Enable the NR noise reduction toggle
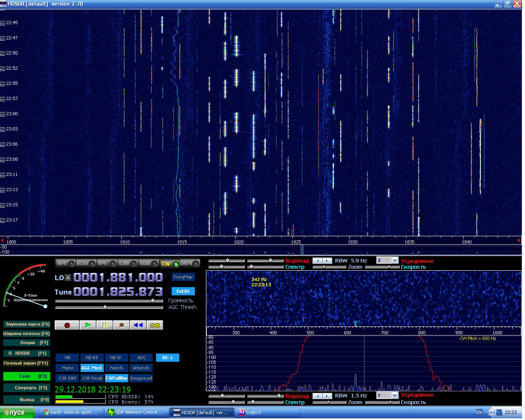Viewport: 525px width, 420px height. click(67, 358)
